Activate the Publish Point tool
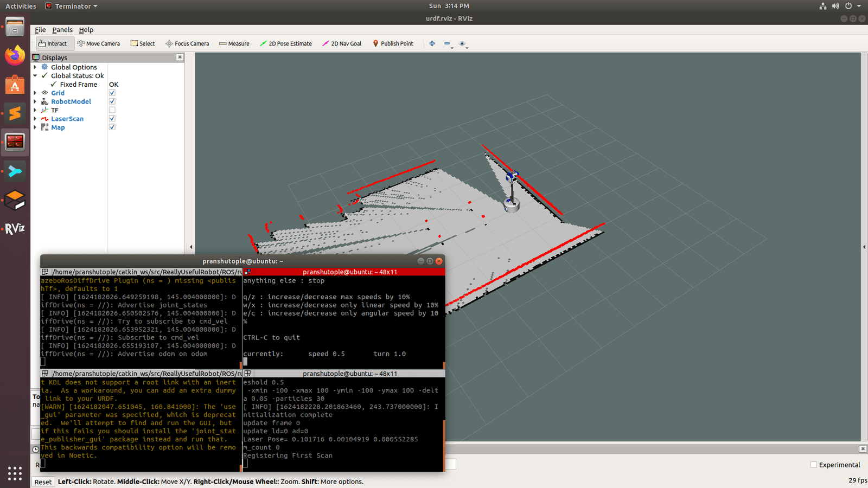Screen dimensions: 868x488 pyautogui.click(x=393, y=43)
